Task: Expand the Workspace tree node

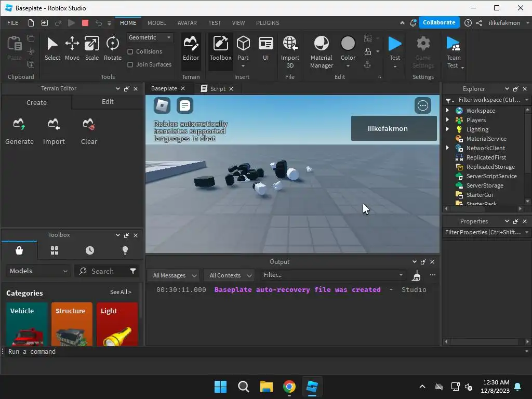Action: (447, 110)
